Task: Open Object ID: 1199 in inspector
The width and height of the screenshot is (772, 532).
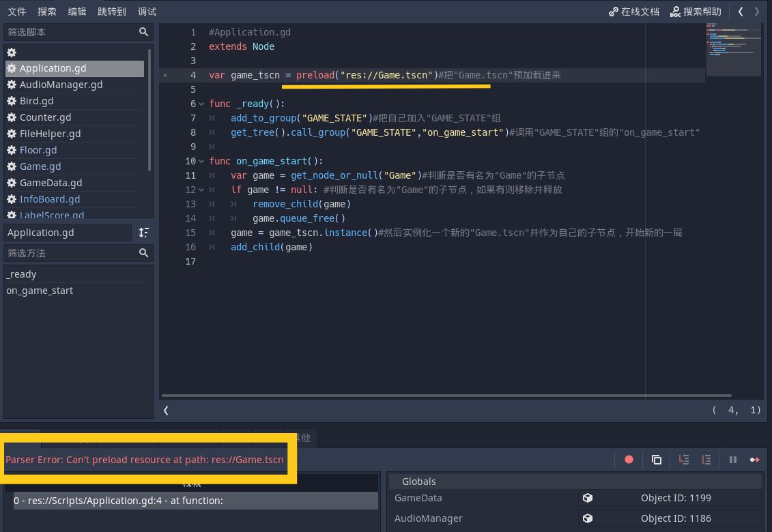Action: (x=676, y=498)
